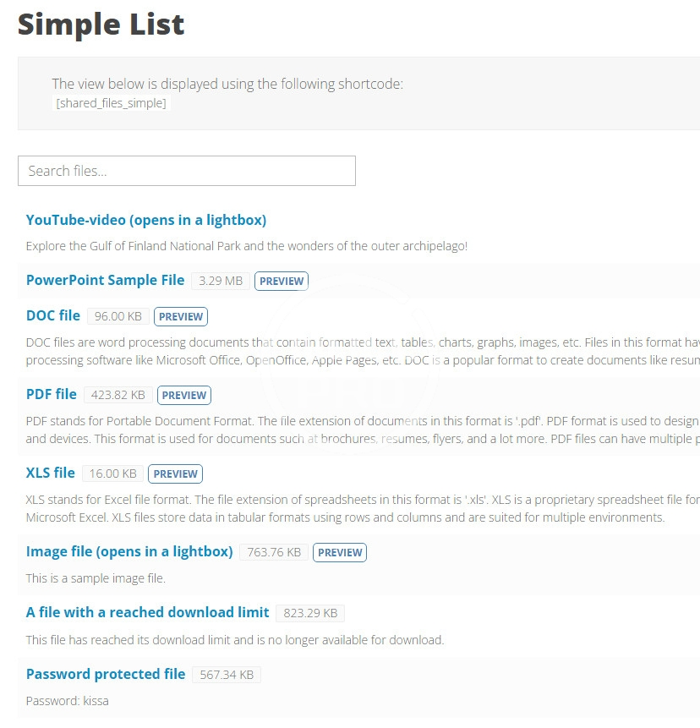Screen dimensions: 700x728
Task: Open the DOC file link
Action: [53, 315]
